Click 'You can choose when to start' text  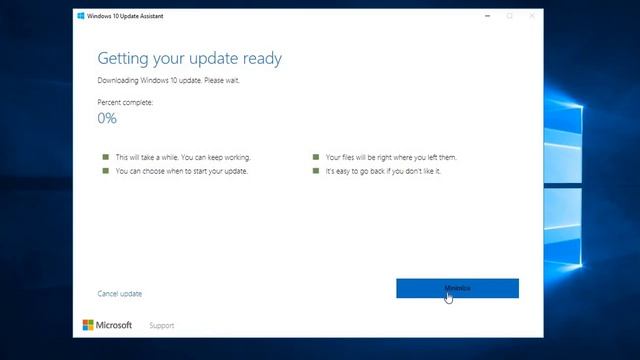(182, 171)
